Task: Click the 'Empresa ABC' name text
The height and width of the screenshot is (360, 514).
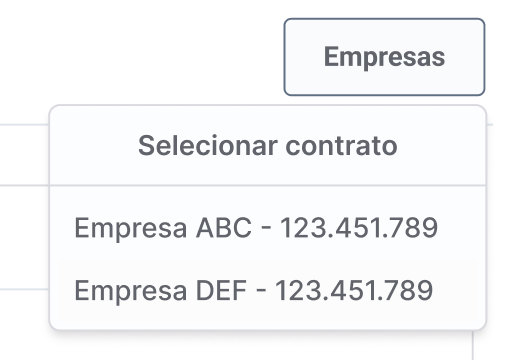Action: (x=163, y=228)
